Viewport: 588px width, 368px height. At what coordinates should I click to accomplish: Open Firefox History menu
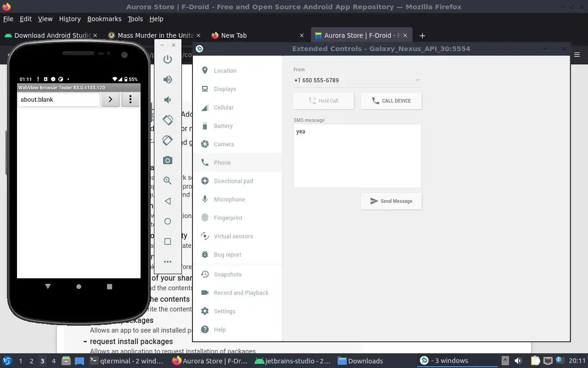point(70,19)
